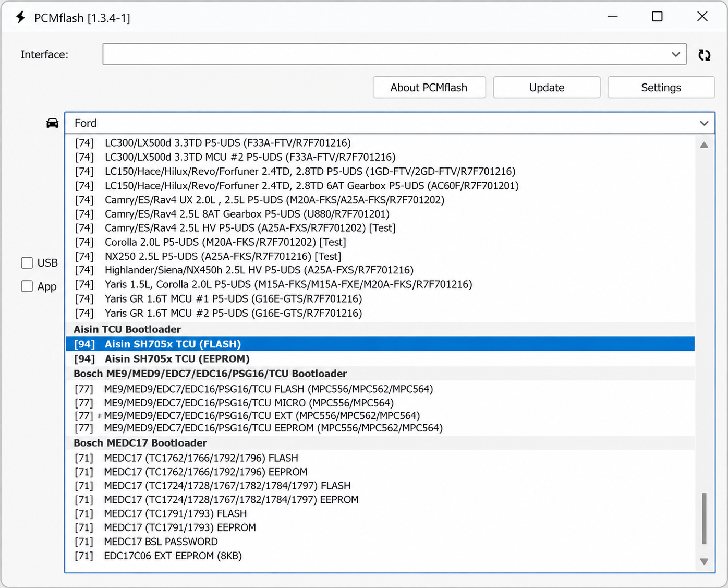Image resolution: width=728 pixels, height=588 pixels.
Task: Click the module list scrollbar thumb
Action: click(704, 519)
